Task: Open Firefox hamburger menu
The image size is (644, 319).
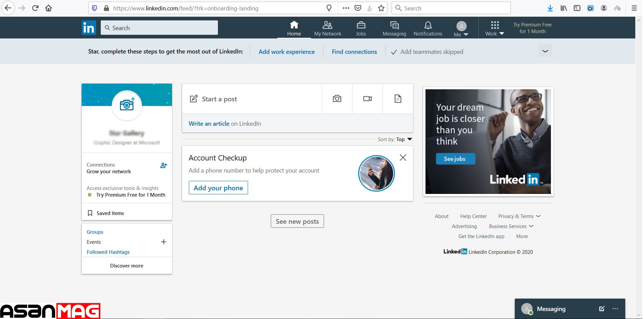Action: click(x=634, y=8)
